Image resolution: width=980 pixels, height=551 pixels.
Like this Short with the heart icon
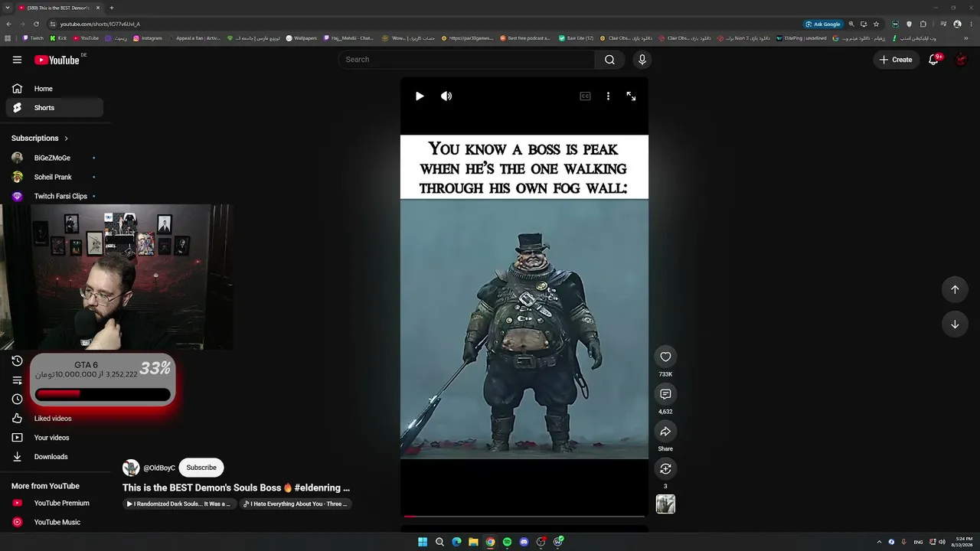[x=665, y=357]
